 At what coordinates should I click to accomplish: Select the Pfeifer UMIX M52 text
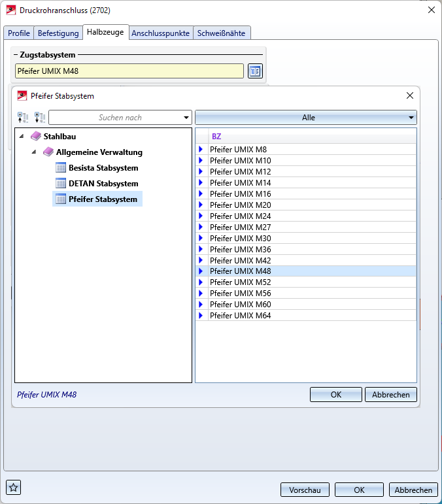(241, 282)
